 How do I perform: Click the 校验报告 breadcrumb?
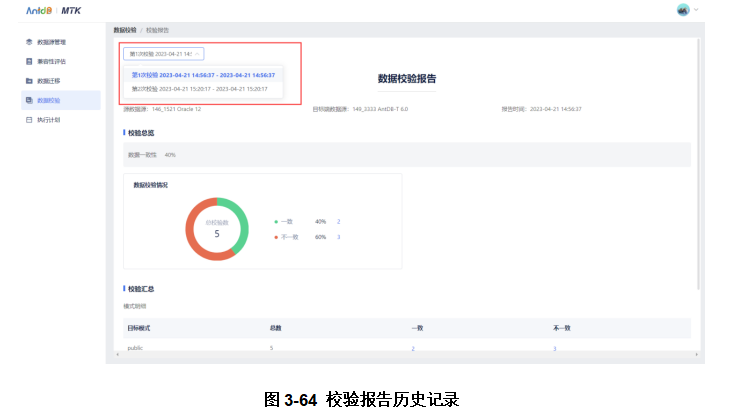157,30
